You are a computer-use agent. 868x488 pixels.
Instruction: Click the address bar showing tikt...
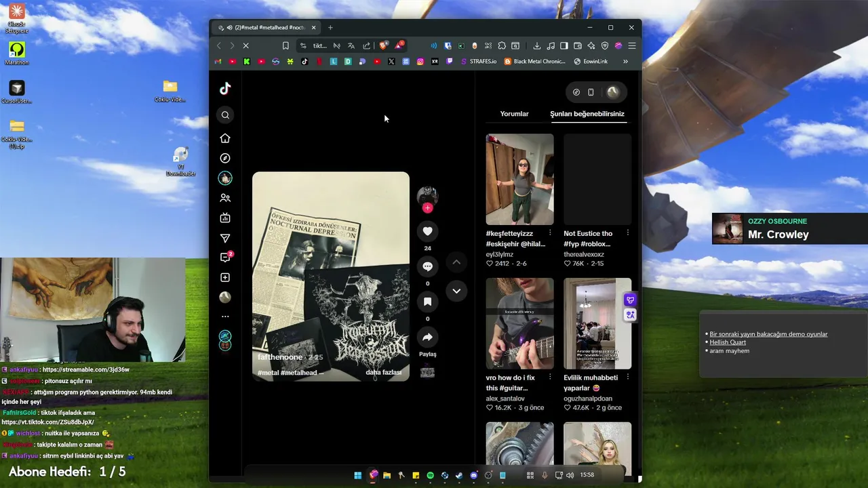coord(319,45)
